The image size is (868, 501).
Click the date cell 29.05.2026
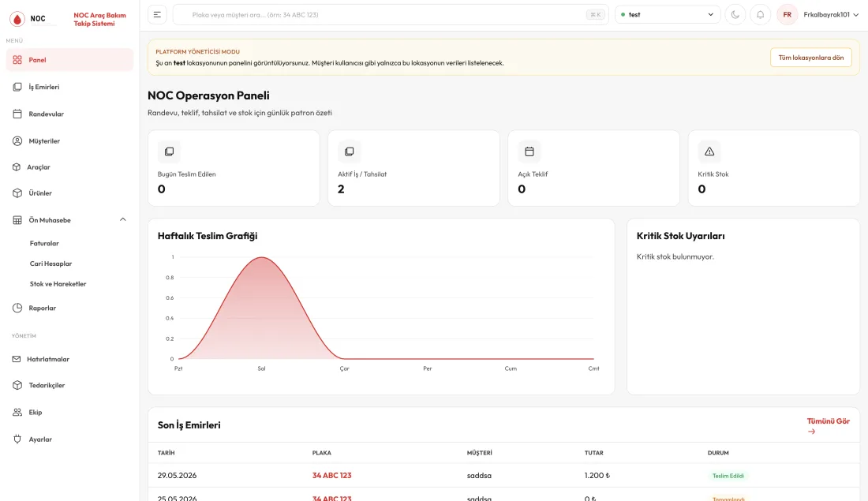[x=177, y=476]
